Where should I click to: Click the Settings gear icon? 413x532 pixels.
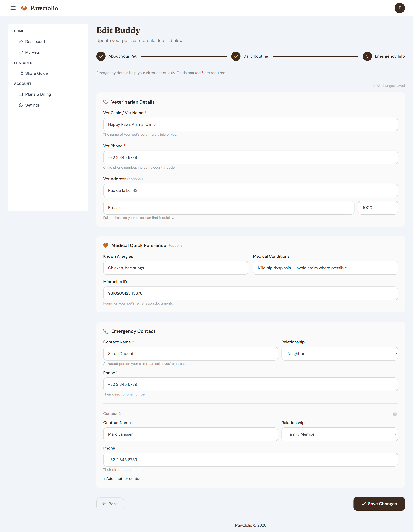click(x=21, y=105)
